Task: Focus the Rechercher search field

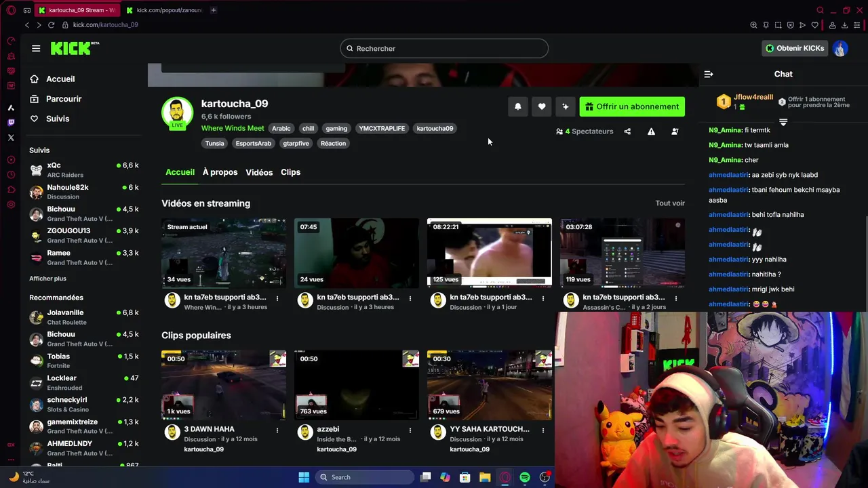Action: [444, 48]
